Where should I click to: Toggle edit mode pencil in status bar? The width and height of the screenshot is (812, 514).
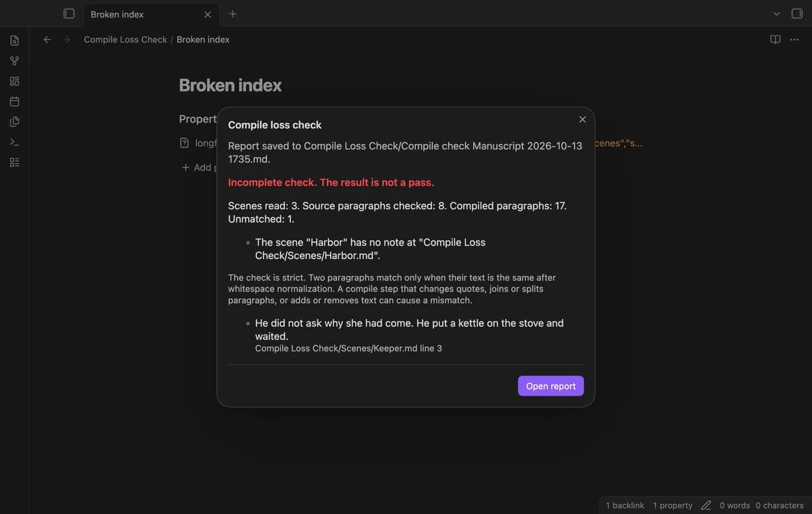point(706,505)
